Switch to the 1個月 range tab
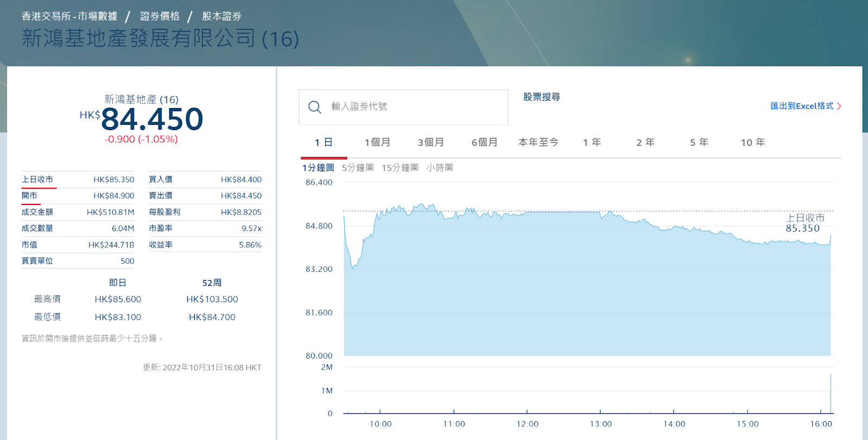This screenshot has height=440, width=868. (377, 142)
